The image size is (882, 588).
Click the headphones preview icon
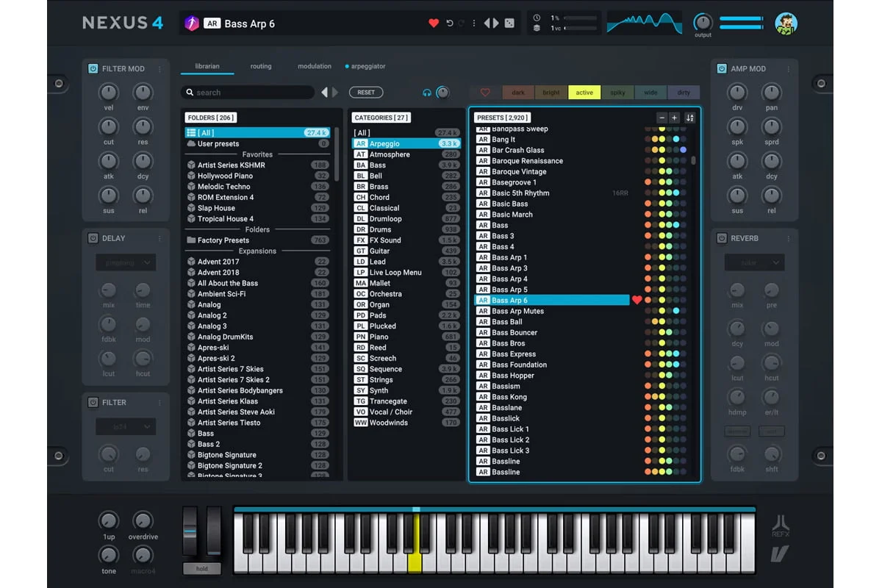tap(427, 93)
